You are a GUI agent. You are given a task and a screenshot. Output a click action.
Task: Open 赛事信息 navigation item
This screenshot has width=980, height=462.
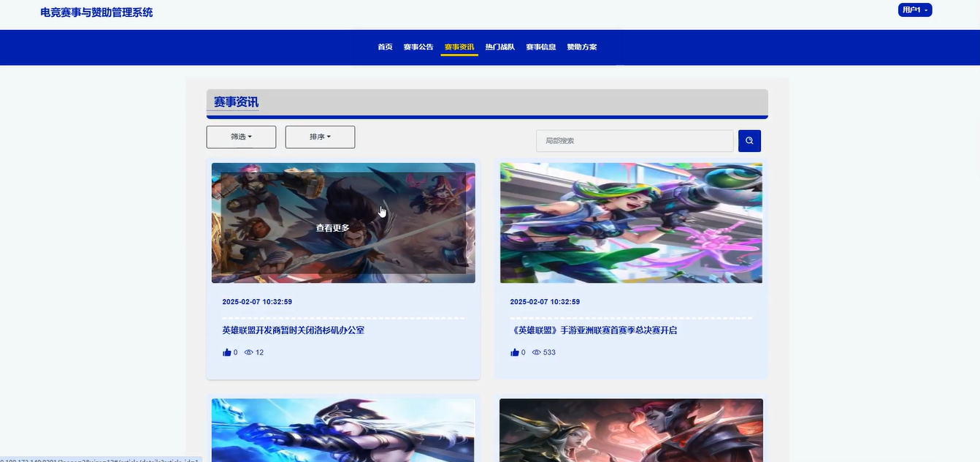[541, 47]
